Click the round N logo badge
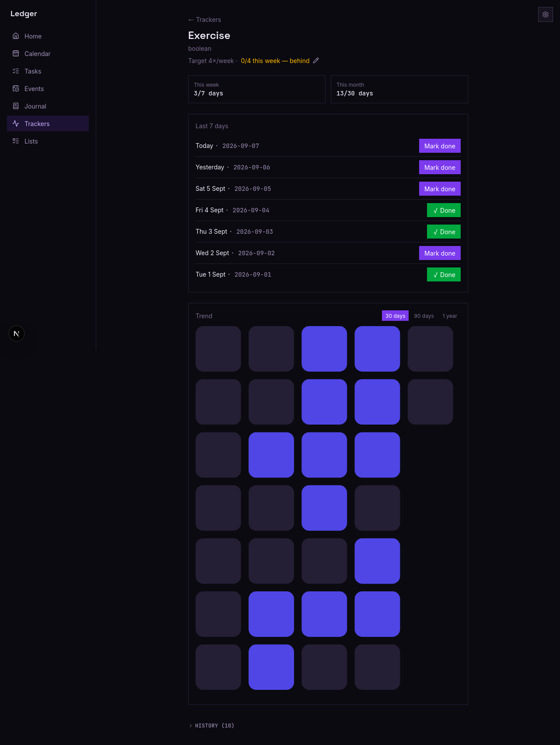Screen dimensions: 560x745 (17, 334)
